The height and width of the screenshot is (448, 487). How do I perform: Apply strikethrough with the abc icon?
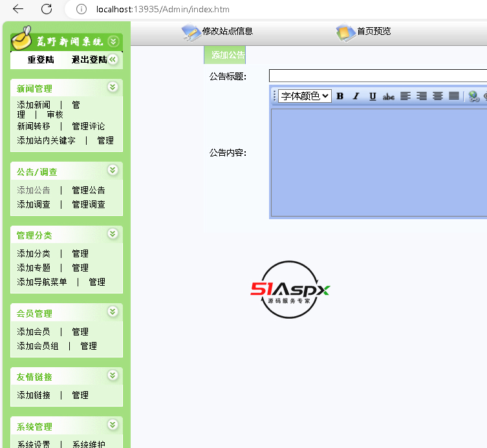click(x=389, y=96)
